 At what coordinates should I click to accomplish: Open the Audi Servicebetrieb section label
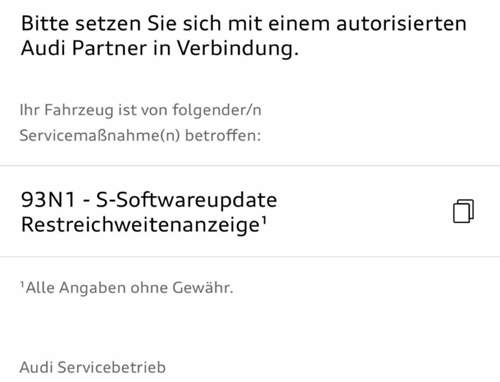click(93, 367)
